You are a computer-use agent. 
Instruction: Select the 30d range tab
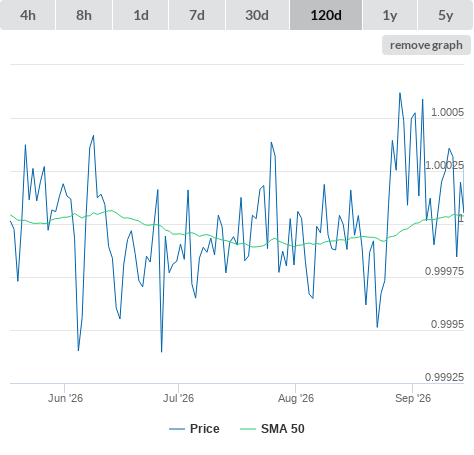tap(257, 15)
